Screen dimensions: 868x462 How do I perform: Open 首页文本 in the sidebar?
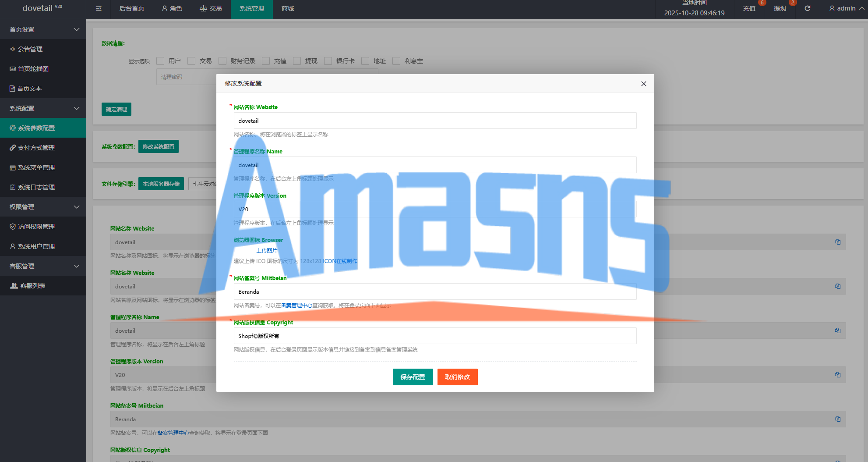tap(43, 89)
